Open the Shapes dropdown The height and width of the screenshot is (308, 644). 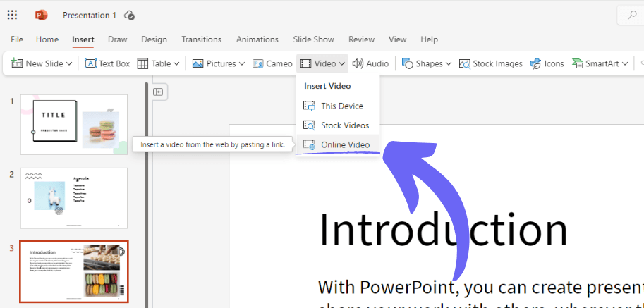tap(448, 63)
